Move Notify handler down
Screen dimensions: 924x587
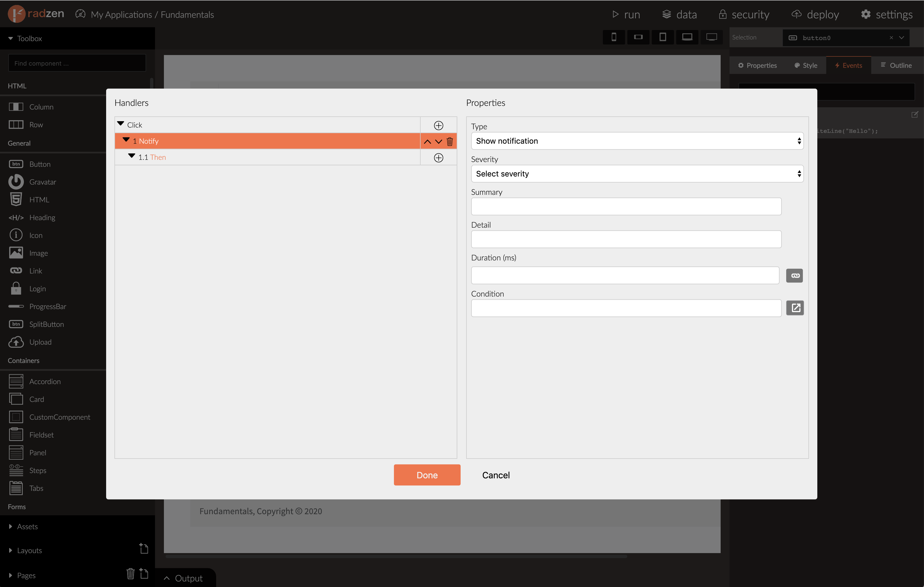coord(439,142)
